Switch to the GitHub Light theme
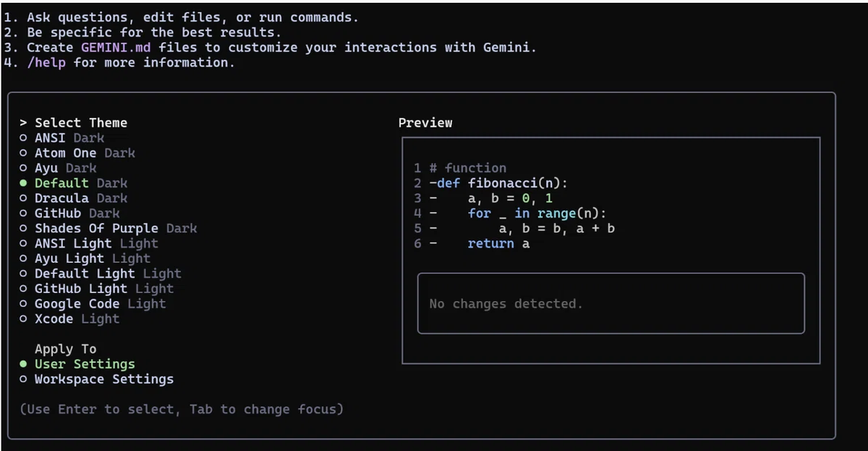The height and width of the screenshot is (451, 868). (x=97, y=288)
